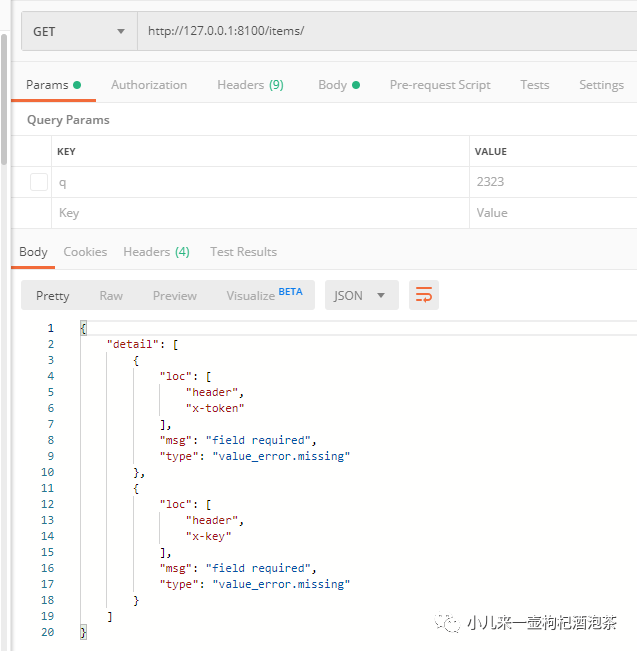Click the value field containing 2323
The image size is (637, 651).
click(550, 182)
